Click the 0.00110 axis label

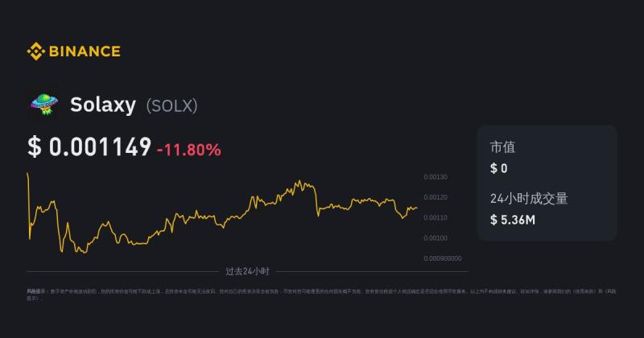click(x=436, y=217)
